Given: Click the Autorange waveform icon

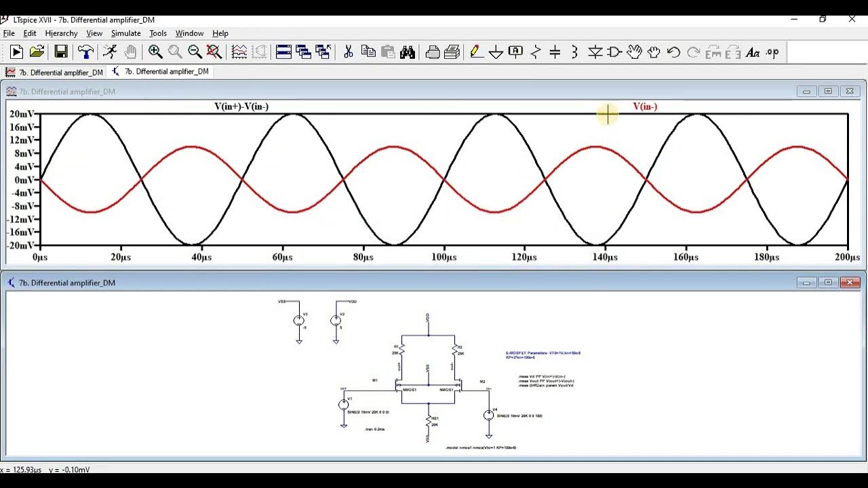Looking at the screenshot, I should (239, 52).
